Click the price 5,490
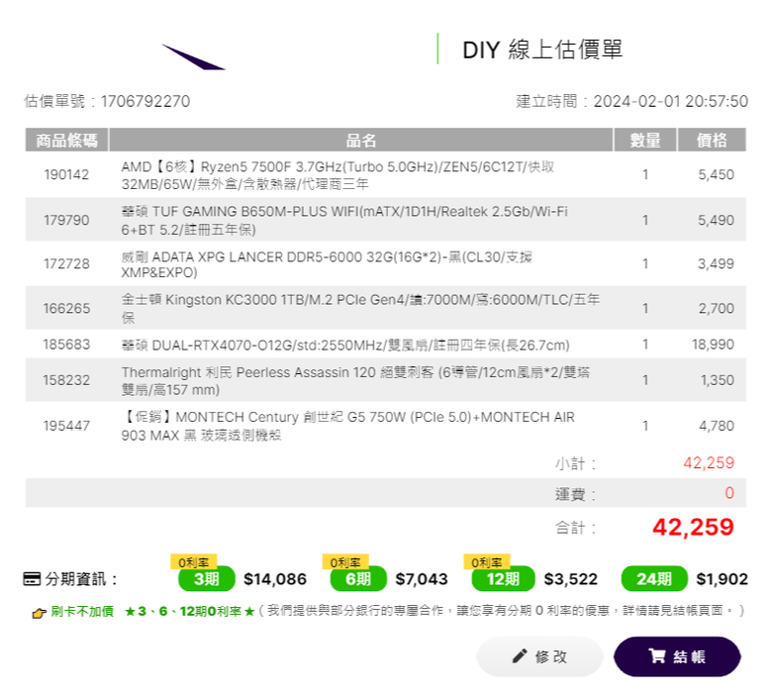 pyautogui.click(x=716, y=220)
